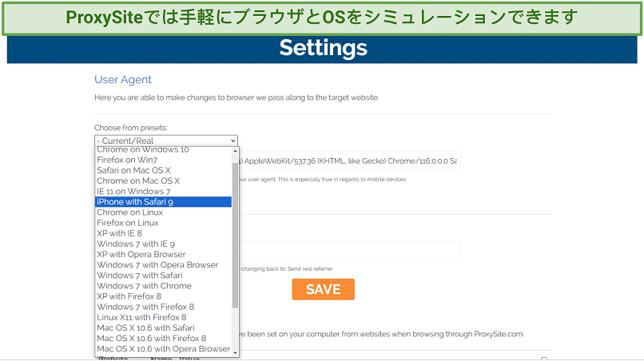The height and width of the screenshot is (361, 644).
Task: Click the dropdown list scroll-down arrow
Action: point(236,353)
